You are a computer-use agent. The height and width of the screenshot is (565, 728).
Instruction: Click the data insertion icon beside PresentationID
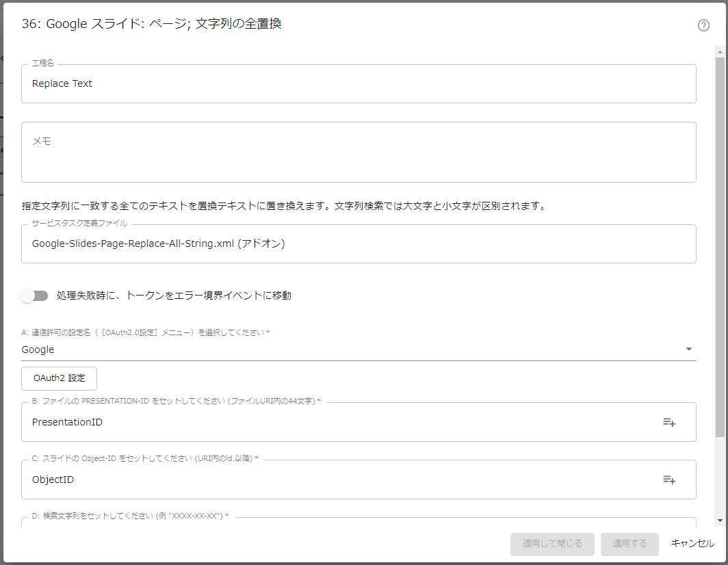click(x=669, y=422)
